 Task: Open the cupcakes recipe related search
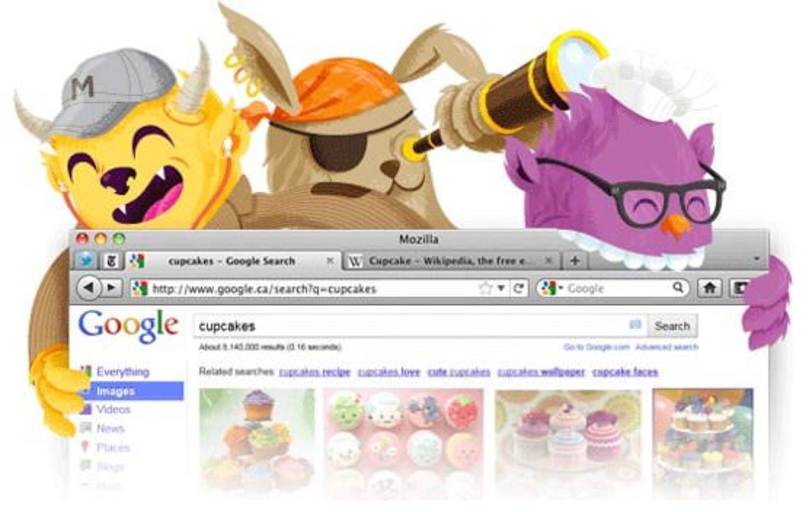[315, 372]
